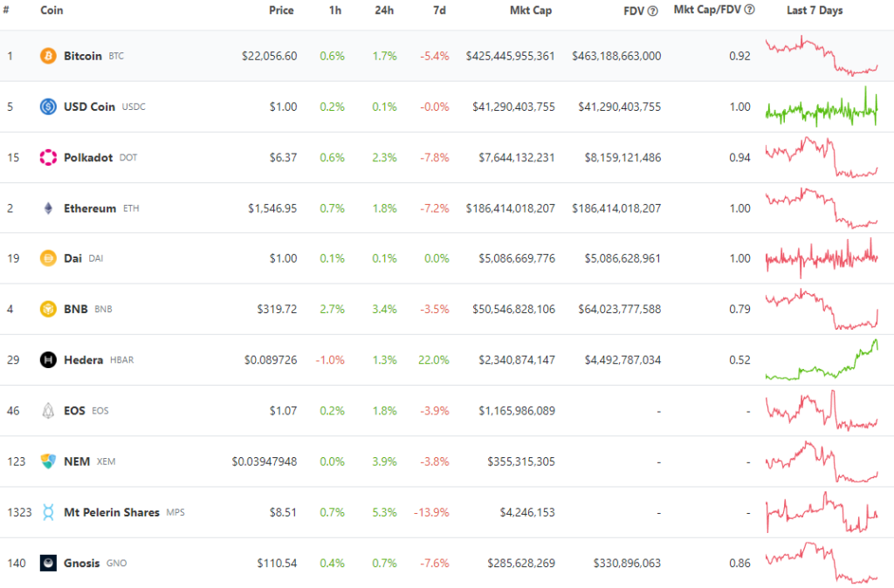Click the Mkt Cap/FDV info icon

pyautogui.click(x=750, y=10)
